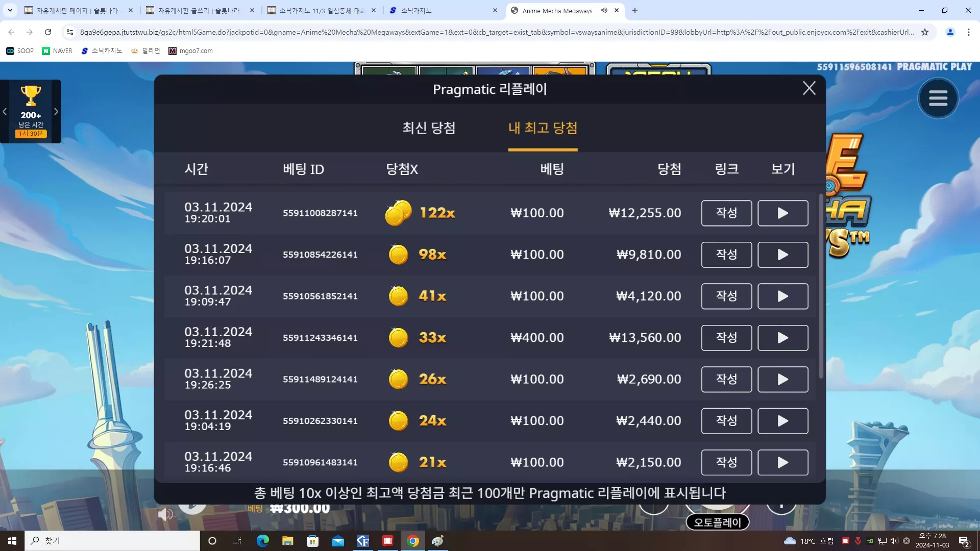Go back in browser history
The image size is (980, 551).
pos(11,32)
